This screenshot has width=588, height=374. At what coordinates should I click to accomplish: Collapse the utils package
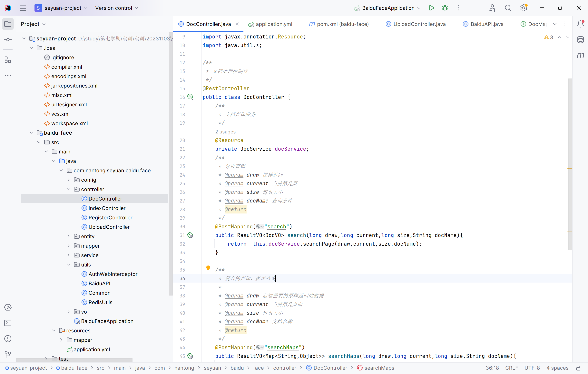(69, 265)
